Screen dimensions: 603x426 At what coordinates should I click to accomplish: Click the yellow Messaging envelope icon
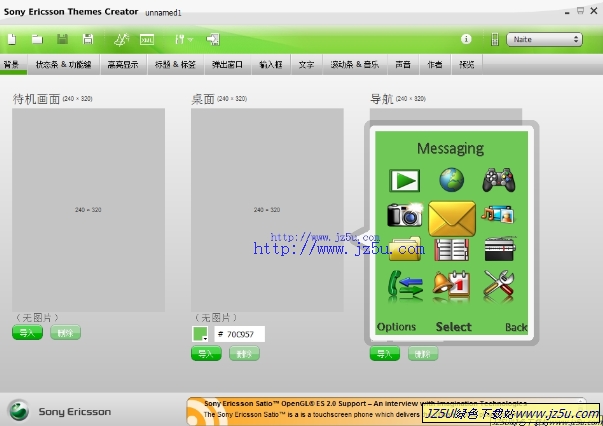point(452,218)
